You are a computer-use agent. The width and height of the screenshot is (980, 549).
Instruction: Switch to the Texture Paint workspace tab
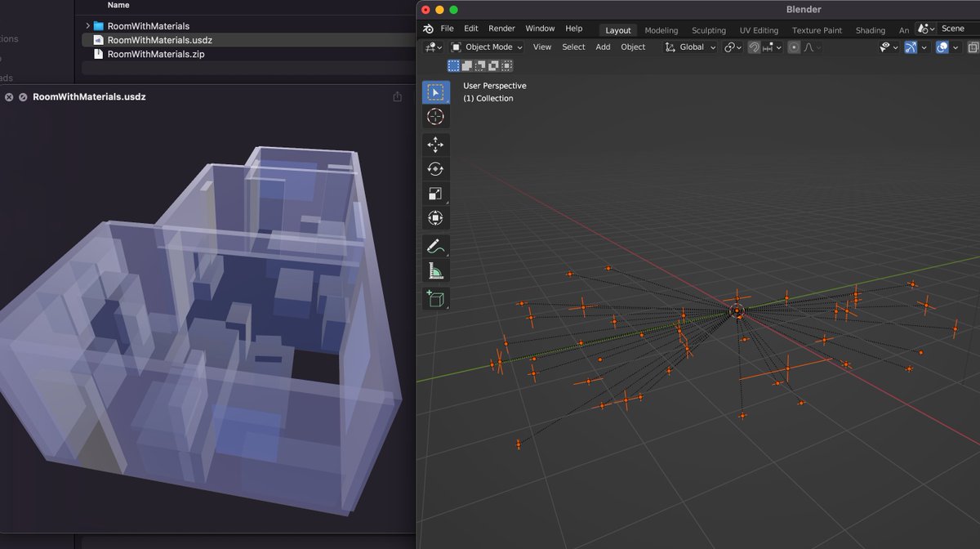(817, 30)
